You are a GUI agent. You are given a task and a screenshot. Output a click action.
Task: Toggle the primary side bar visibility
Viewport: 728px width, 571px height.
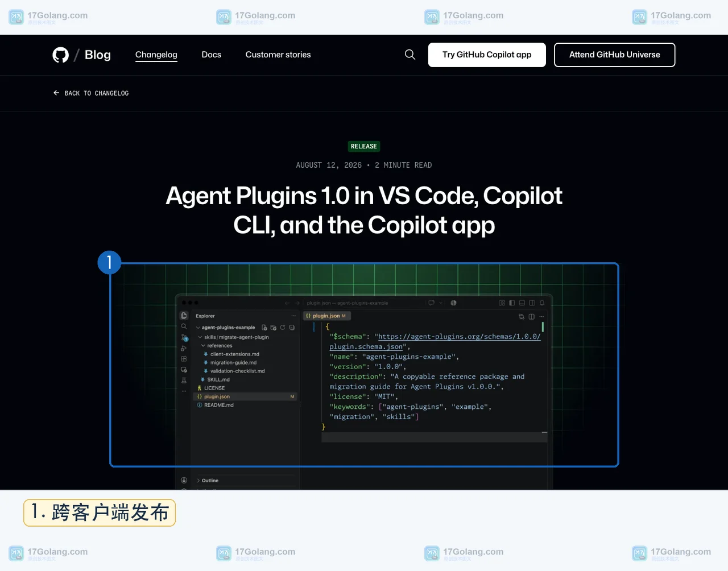[512, 303]
